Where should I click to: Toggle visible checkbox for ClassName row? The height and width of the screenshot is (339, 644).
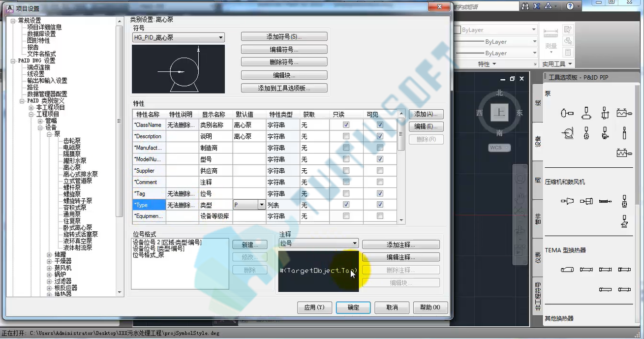(x=380, y=125)
